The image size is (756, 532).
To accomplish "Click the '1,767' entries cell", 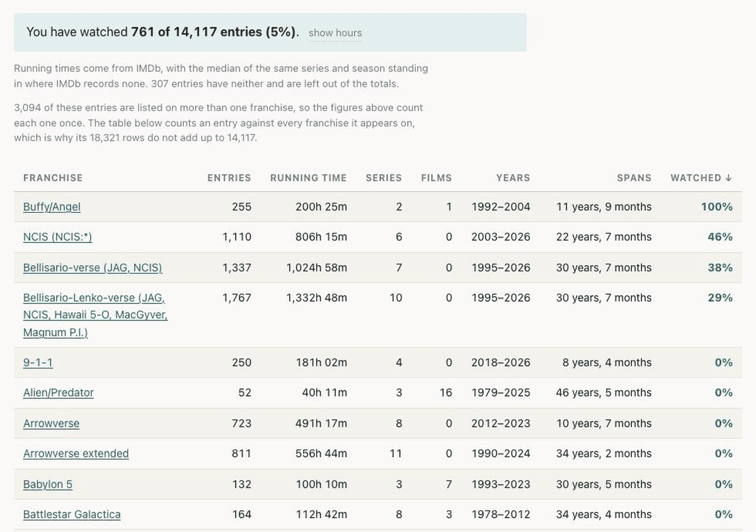I will coord(237,297).
